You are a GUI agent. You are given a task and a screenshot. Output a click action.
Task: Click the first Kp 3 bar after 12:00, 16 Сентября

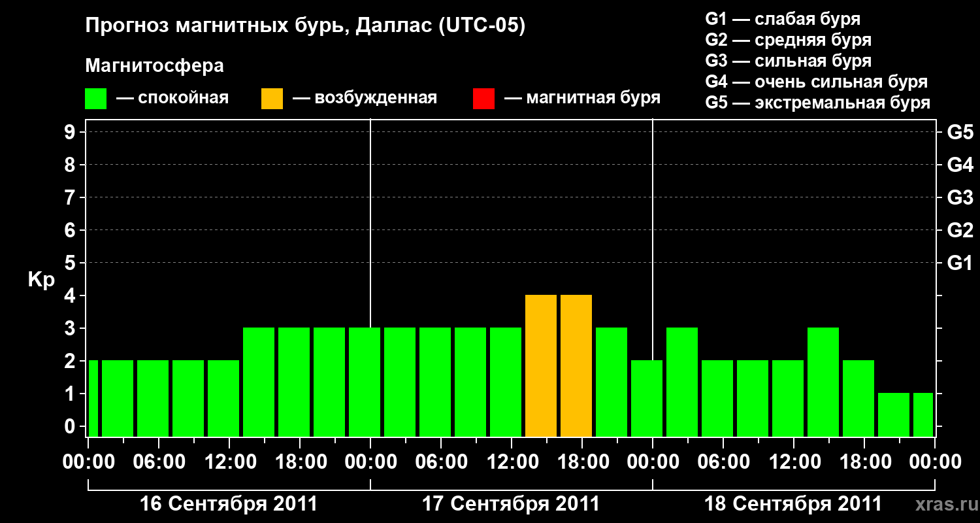click(259, 382)
